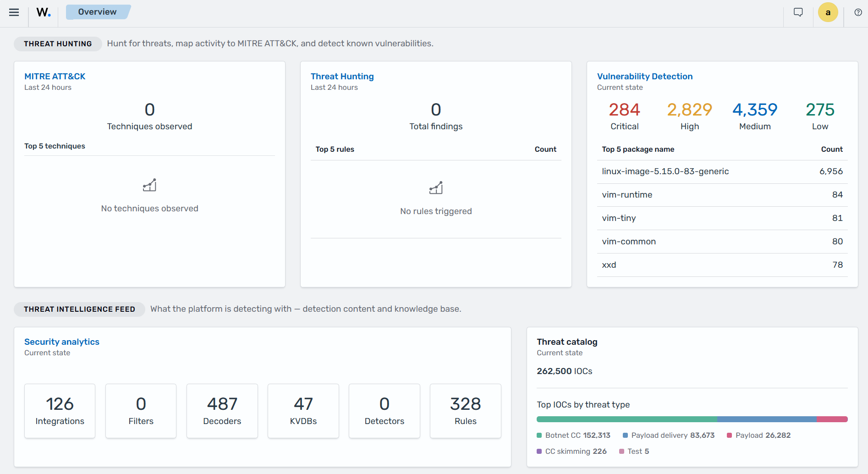Click the empty chart icon in Threat Hunting

pyautogui.click(x=436, y=187)
